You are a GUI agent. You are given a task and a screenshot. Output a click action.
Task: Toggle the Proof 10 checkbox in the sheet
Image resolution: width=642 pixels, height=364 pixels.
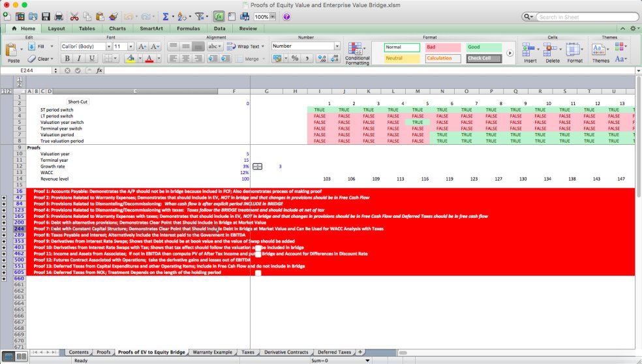tap(258, 248)
